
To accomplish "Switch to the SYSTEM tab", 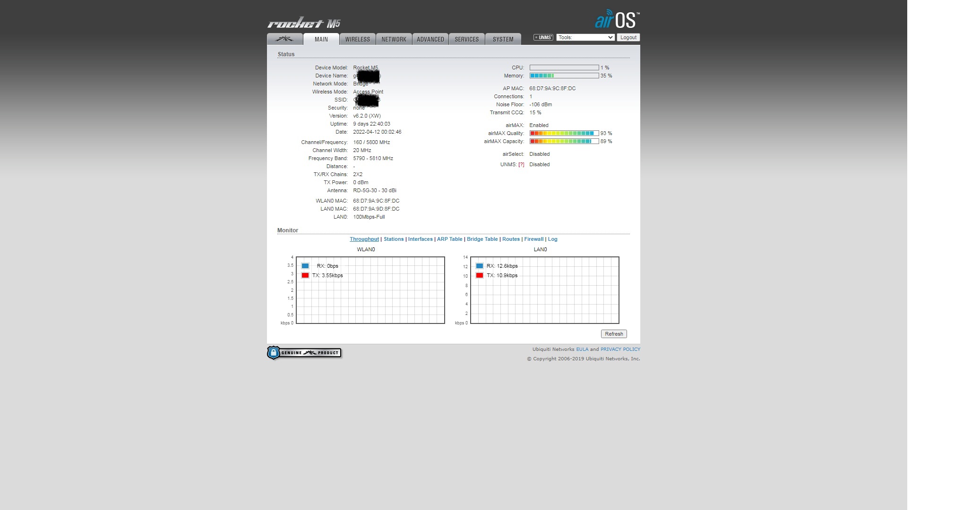I will [503, 39].
